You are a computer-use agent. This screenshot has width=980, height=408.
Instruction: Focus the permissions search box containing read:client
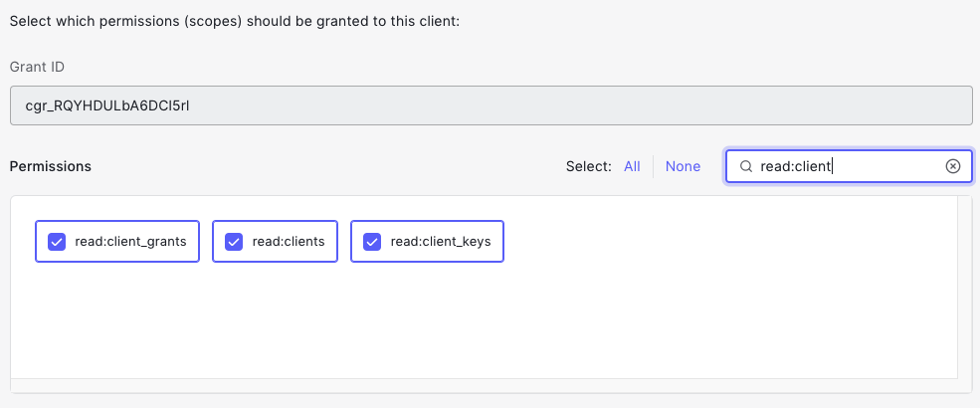(x=849, y=166)
